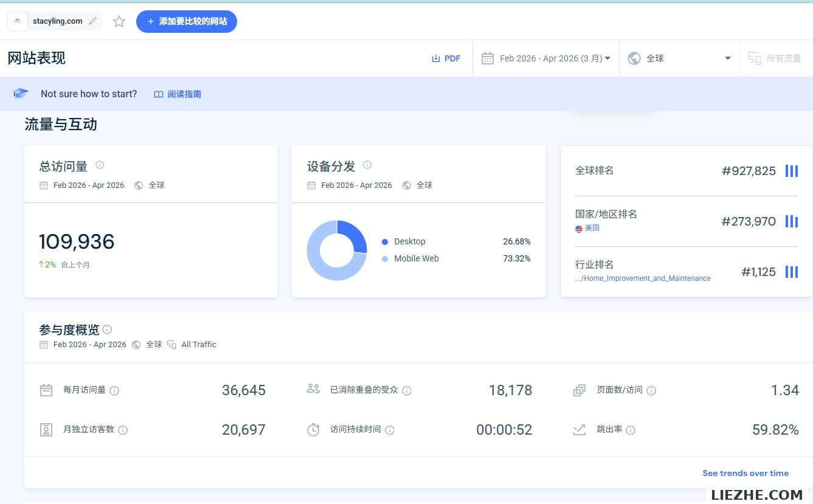813x504 pixels.
Task: Click the deduplicated audience value 18,178
Action: (511, 390)
